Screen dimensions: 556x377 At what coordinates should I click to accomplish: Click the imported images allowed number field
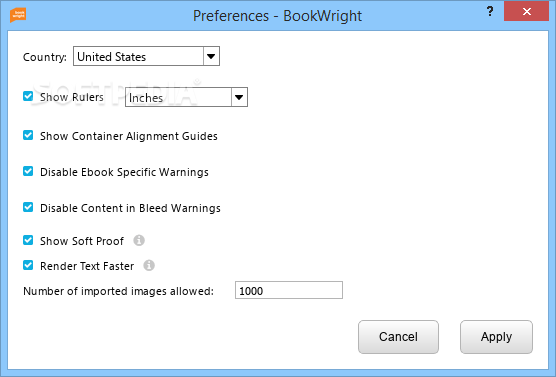pos(289,290)
